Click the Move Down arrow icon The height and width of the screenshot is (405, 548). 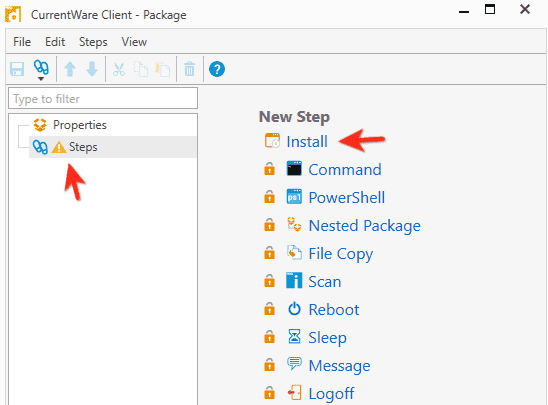tap(92, 69)
